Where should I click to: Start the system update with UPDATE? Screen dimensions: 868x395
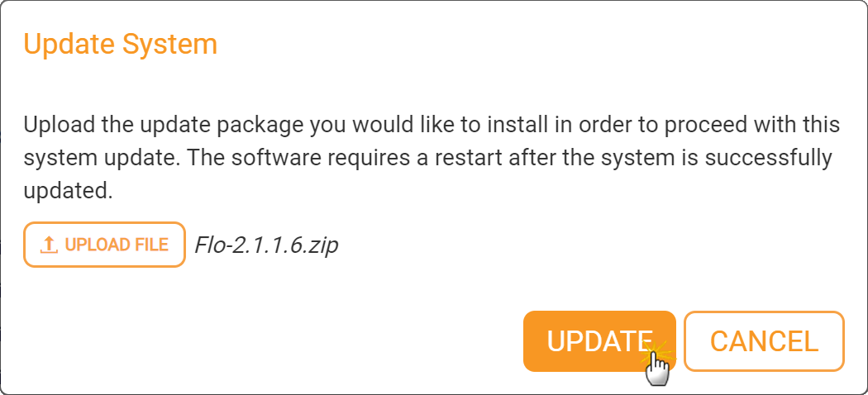click(x=599, y=341)
